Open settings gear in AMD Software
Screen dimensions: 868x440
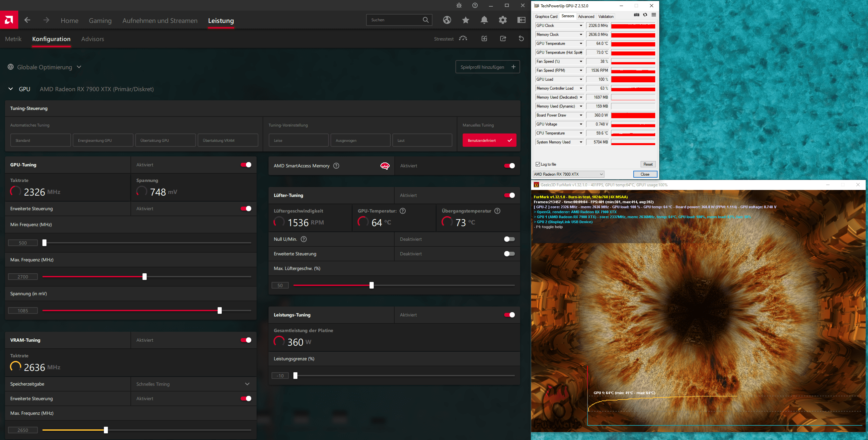[503, 20]
